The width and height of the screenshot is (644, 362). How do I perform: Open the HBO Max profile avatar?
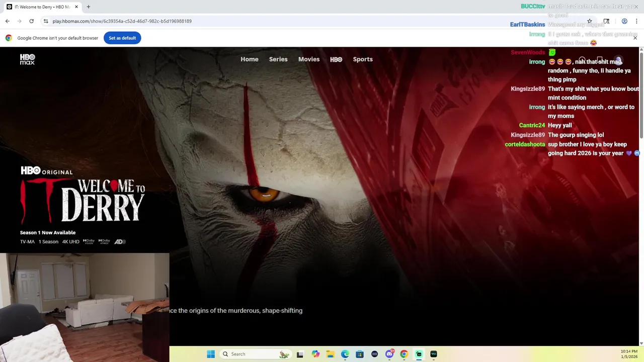click(x=618, y=60)
